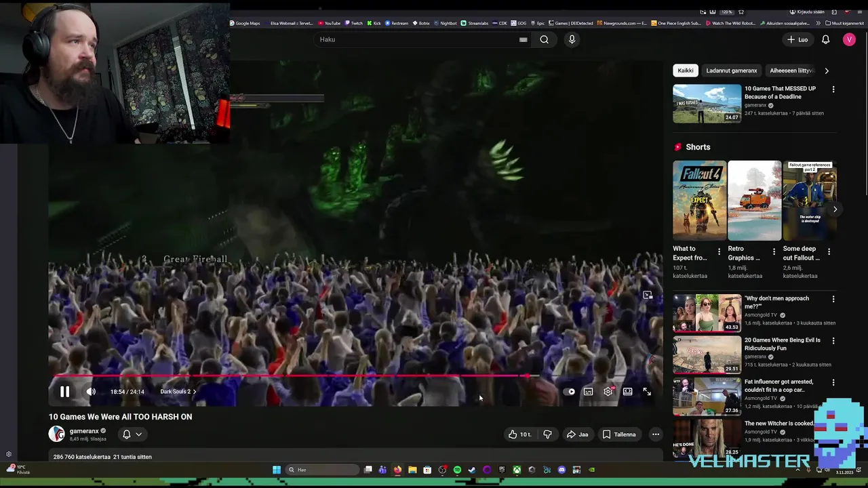This screenshot has width=868, height=488.
Task: Open notification bell dropdown next to gameranx
Action: pyautogui.click(x=132, y=434)
